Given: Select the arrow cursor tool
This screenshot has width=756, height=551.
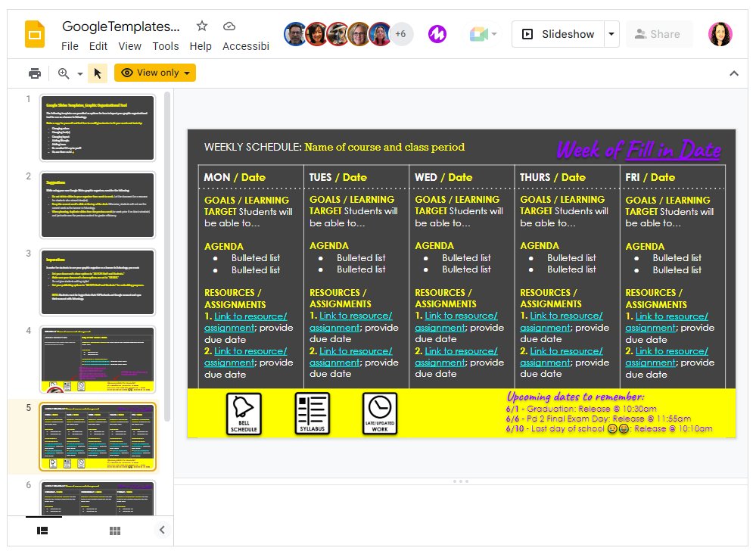Looking at the screenshot, I should point(98,73).
